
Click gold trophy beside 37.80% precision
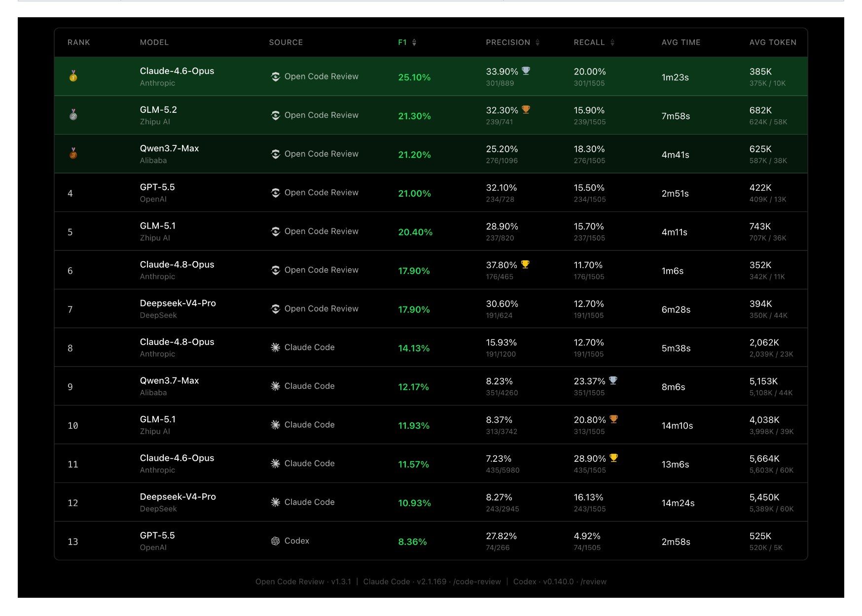[x=525, y=264]
